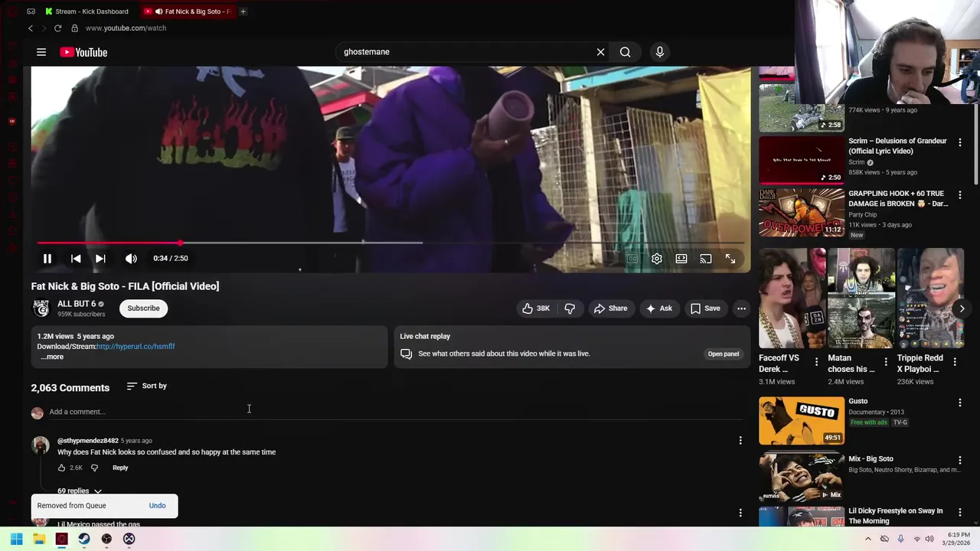Open ALL BUT 6 channel avatar
980x551 pixels.
tap(41, 308)
